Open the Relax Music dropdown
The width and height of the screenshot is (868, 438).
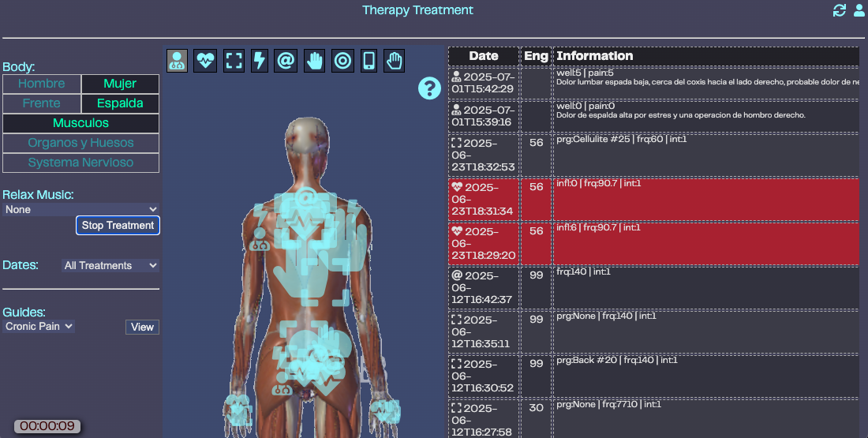point(81,210)
